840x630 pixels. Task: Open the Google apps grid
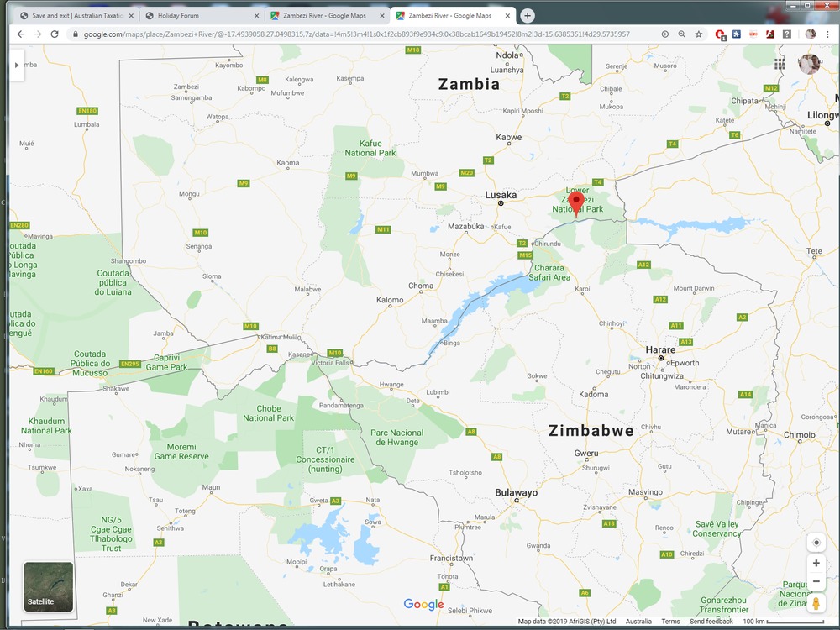tap(780, 64)
